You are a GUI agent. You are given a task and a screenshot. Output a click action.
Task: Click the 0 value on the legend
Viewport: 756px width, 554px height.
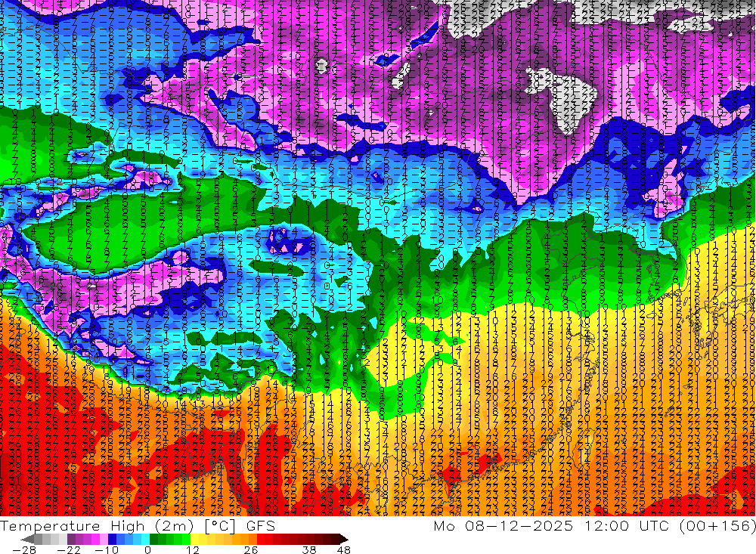point(147,549)
